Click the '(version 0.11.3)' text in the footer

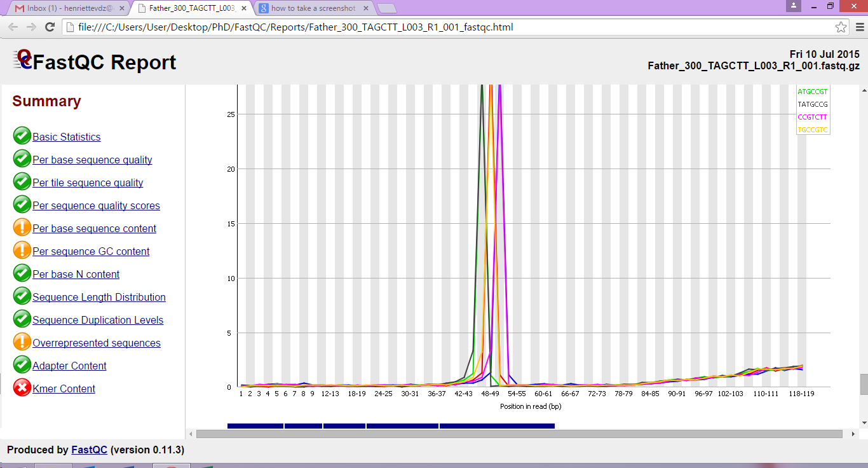(x=147, y=450)
